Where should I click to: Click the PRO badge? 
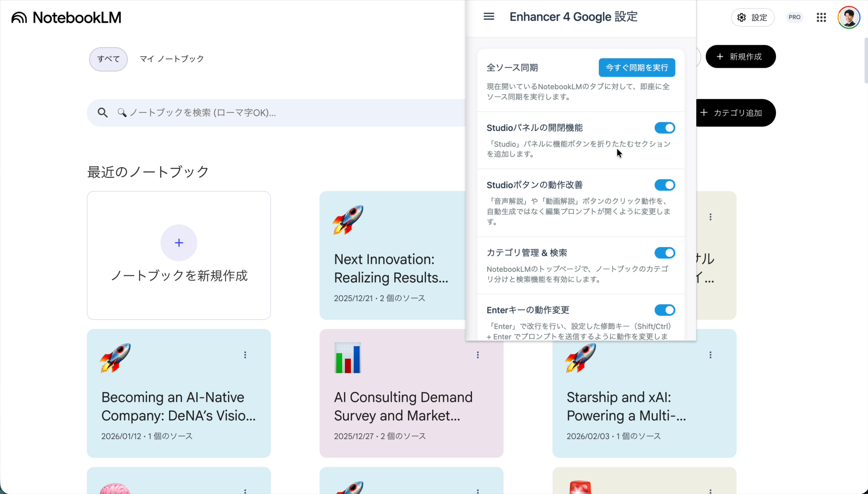click(x=794, y=17)
